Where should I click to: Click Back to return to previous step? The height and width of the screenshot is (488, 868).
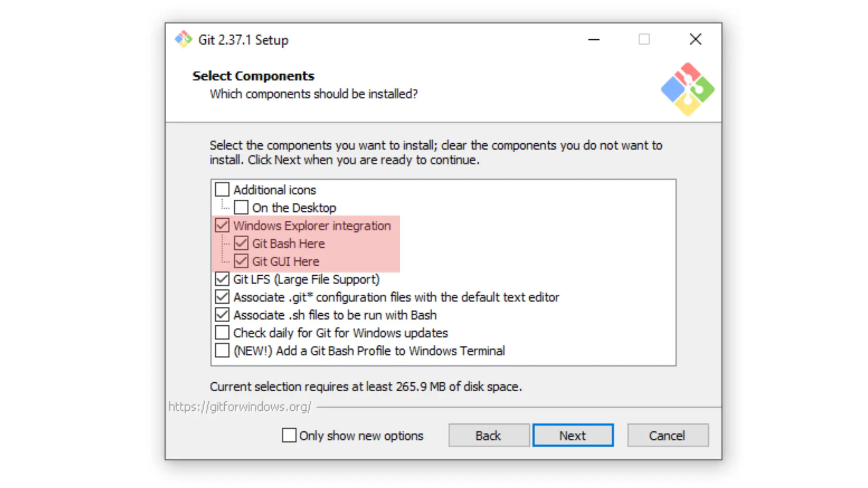click(x=488, y=436)
